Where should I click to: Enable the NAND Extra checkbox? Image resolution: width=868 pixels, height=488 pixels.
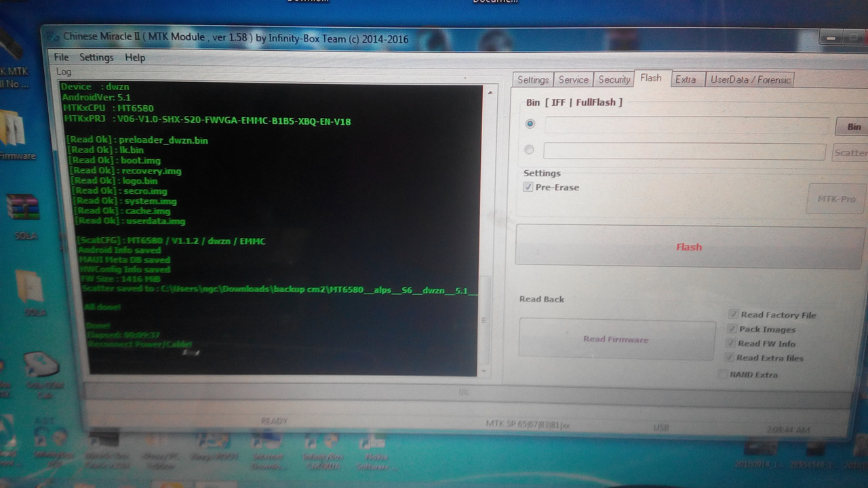(x=723, y=374)
